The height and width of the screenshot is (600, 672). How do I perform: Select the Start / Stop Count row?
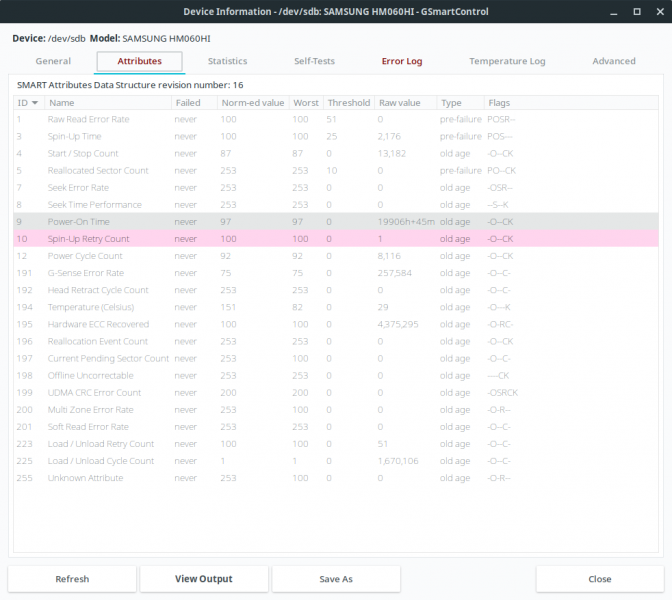[x=336, y=153]
